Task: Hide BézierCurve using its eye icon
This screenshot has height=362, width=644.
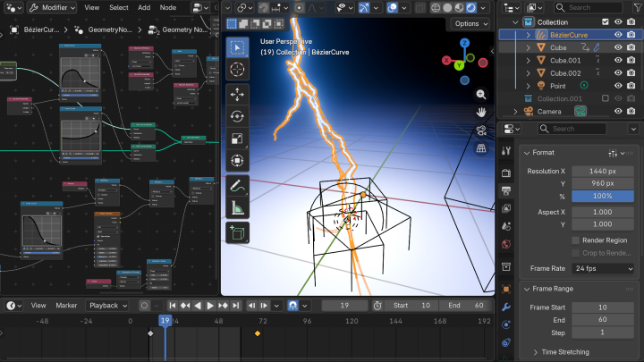Action: coord(618,34)
